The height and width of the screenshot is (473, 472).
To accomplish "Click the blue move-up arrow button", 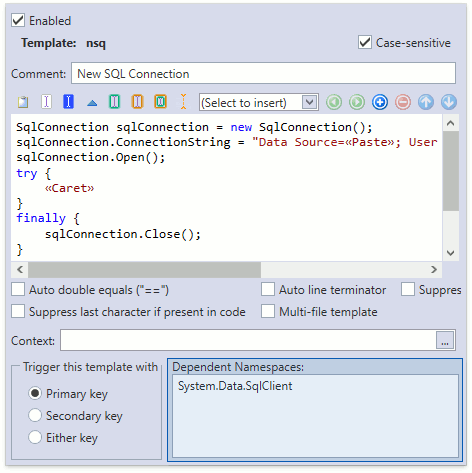I will (426, 102).
